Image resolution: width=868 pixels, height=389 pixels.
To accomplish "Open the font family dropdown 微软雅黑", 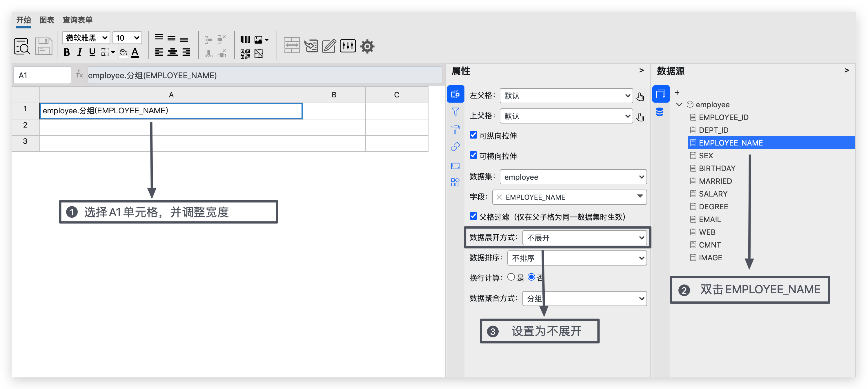I will [86, 38].
